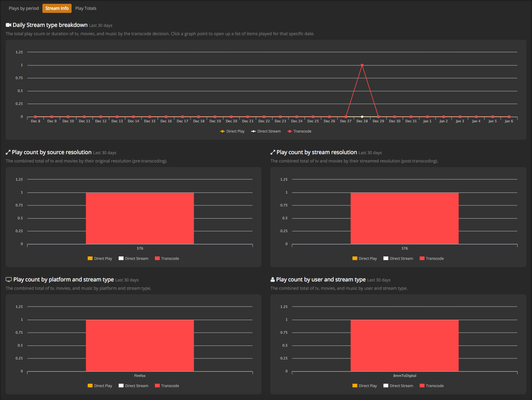Click 'Last 30 days' next to Play count by user
Screen dimensions: 532x400
pos(379,280)
